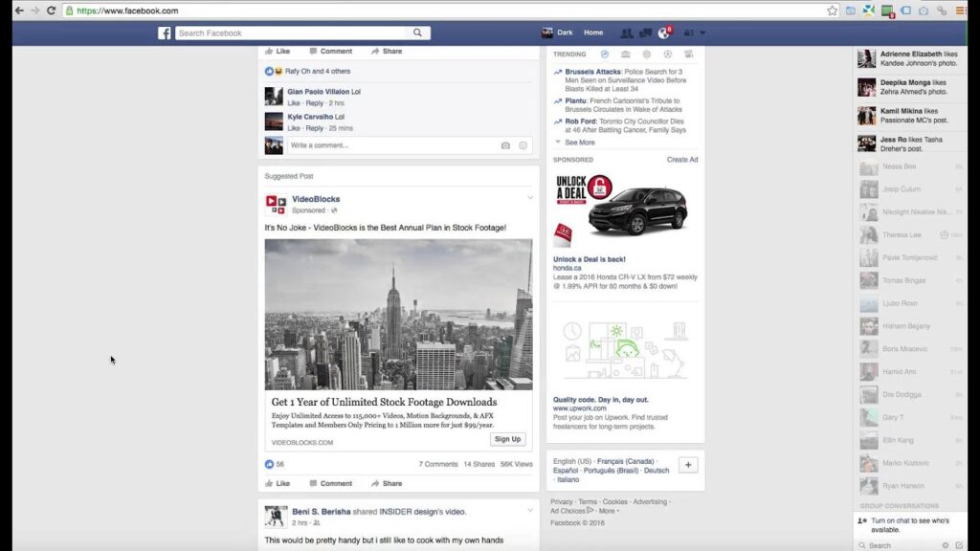Turn on chat to see who's available
Viewport: 980px width, 551px height.
coord(909,525)
